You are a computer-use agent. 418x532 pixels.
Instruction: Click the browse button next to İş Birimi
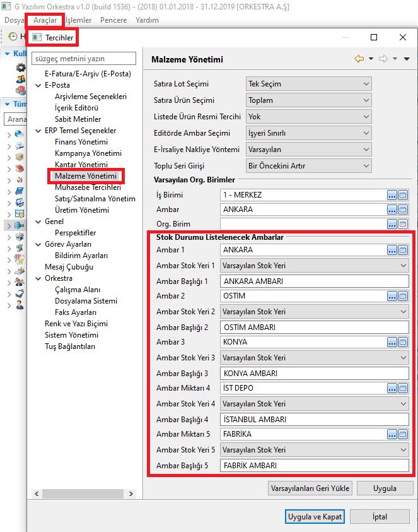point(392,195)
